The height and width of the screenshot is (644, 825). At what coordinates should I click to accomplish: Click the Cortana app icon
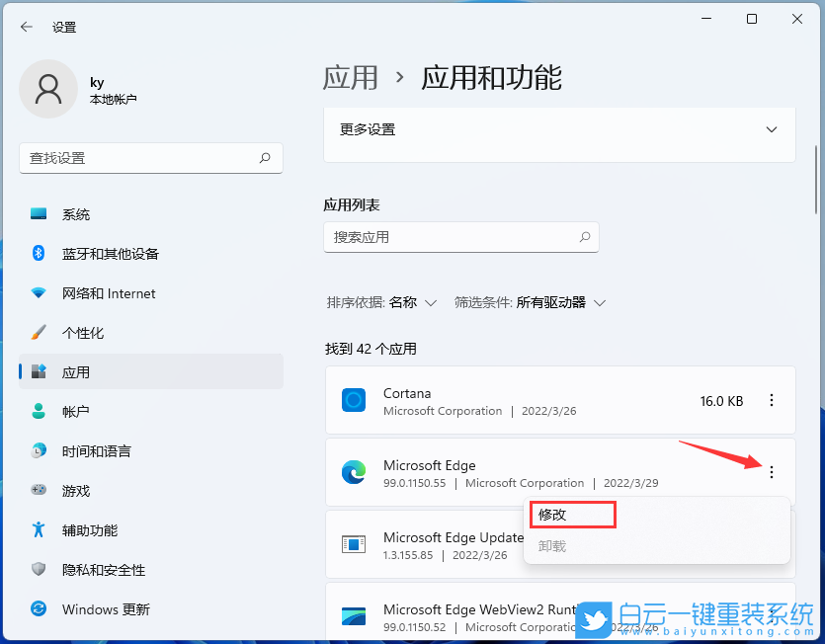tap(354, 400)
